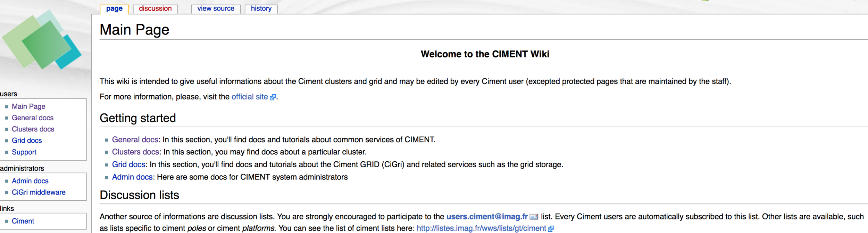Viewport: 868px width, 233px height.
Task: Open General docs in Getting started list
Action: 135,139
